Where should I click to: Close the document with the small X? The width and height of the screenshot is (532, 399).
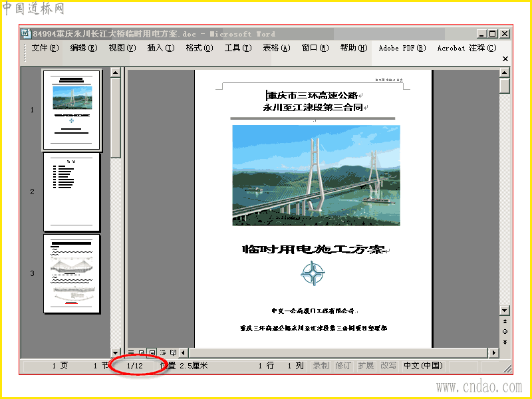505,59
